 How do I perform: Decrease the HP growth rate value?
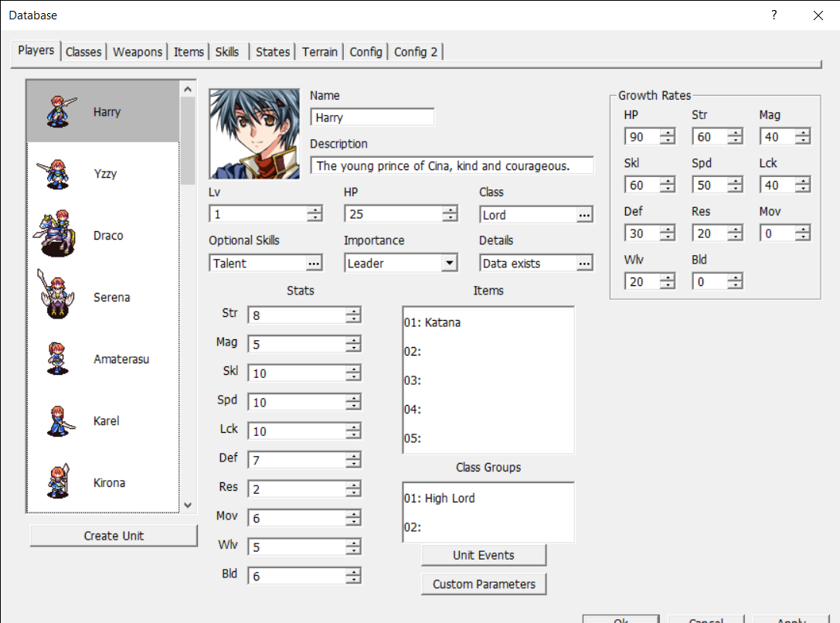tap(667, 141)
